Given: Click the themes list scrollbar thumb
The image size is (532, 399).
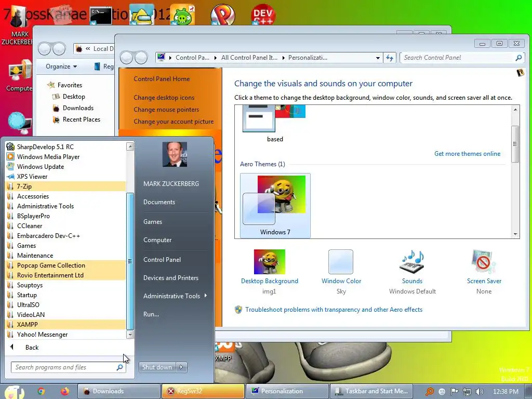Looking at the screenshot, I should pyautogui.click(x=515, y=144).
